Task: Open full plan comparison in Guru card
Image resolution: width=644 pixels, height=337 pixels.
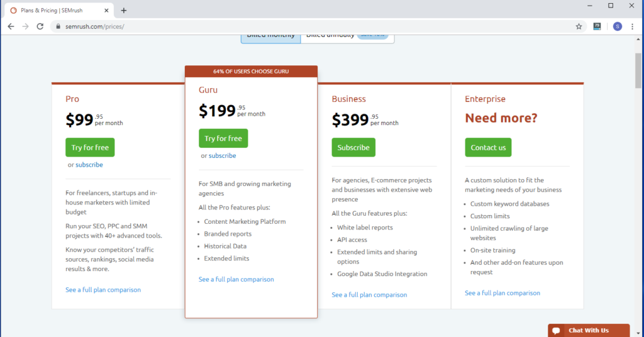Action: tap(236, 279)
